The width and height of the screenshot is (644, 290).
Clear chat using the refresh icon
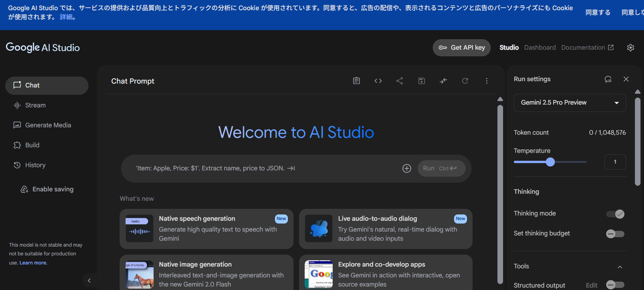465,81
